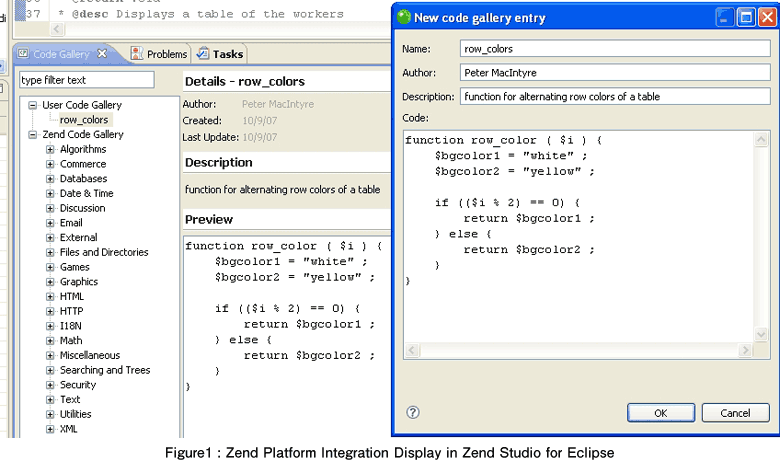The height and width of the screenshot is (465, 780).
Task: Expand the I18N category
Action: pos(50,326)
